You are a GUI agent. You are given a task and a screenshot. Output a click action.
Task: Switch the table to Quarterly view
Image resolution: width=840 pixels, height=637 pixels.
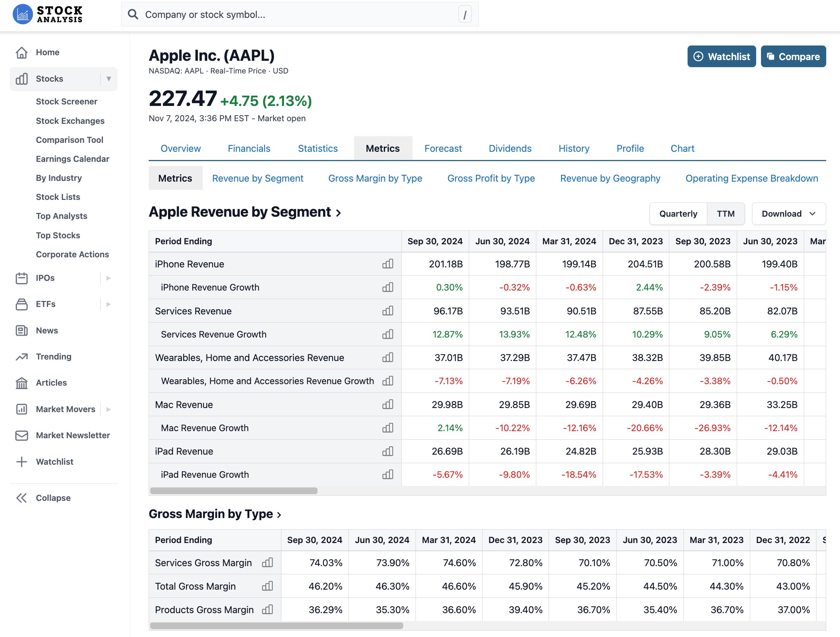pos(678,214)
